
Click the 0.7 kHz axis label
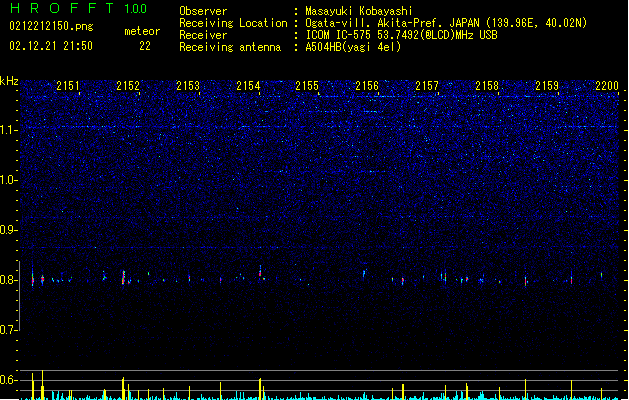pos(9,330)
